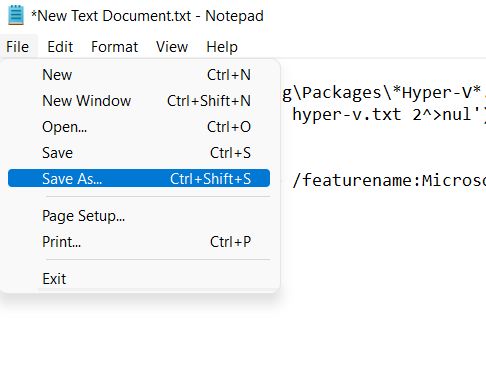Click the window title New Text Document.txt - Notepad
This screenshot has height=375, width=486.
coord(147,16)
